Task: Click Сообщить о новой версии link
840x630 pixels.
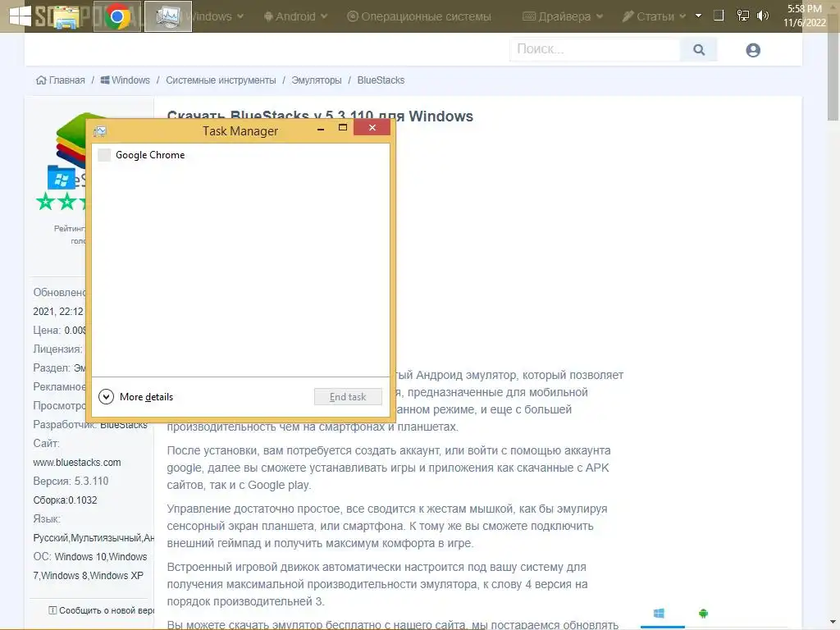Action: tap(101, 610)
